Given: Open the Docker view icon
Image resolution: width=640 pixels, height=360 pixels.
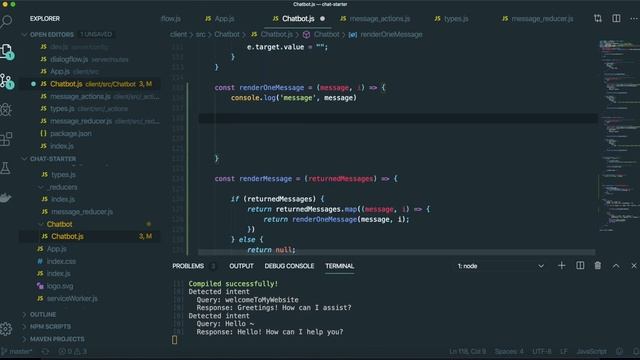Looking at the screenshot, I should 6,198.
